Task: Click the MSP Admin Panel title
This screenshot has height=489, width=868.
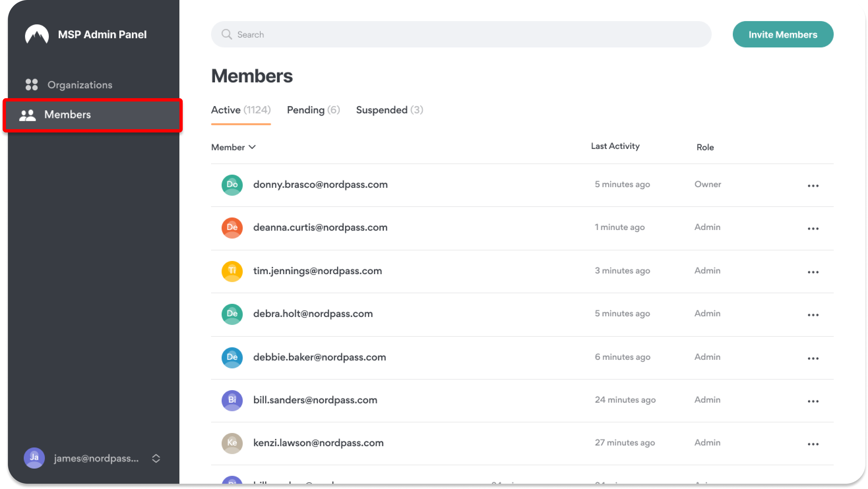Action: (x=102, y=34)
